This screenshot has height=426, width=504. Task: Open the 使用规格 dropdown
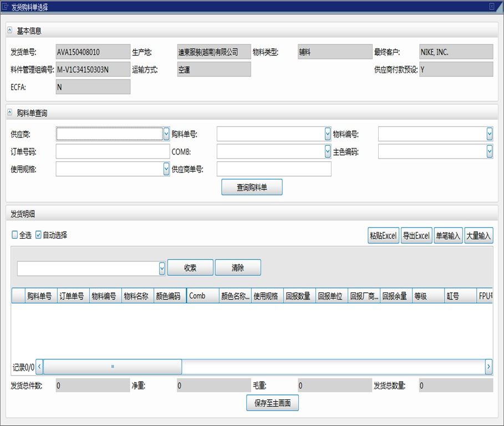coord(166,169)
